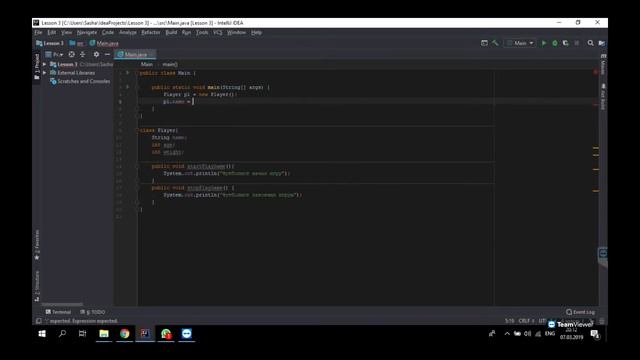This screenshot has height=360, width=640.
Task: Click the red error stripe mark near line 5
Action: [x=596, y=104]
